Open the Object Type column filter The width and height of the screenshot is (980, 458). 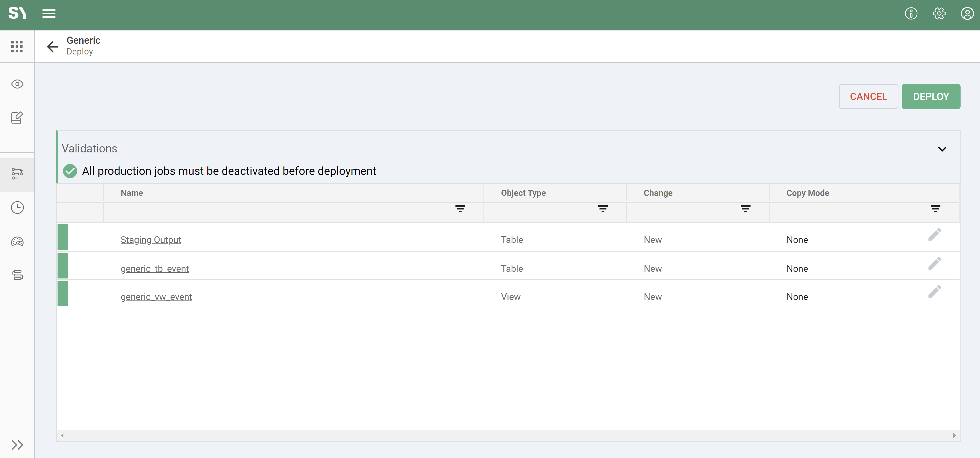point(603,209)
